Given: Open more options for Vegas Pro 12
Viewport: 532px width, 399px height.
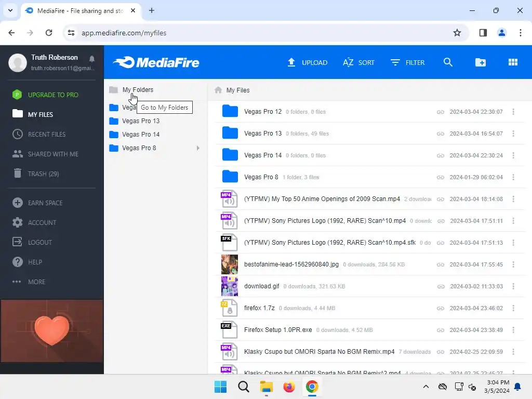Looking at the screenshot, I should (513, 112).
